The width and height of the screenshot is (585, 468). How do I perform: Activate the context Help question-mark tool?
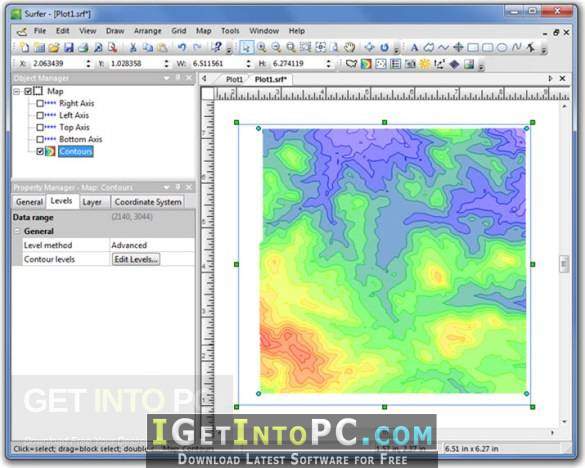pyautogui.click(x=216, y=47)
